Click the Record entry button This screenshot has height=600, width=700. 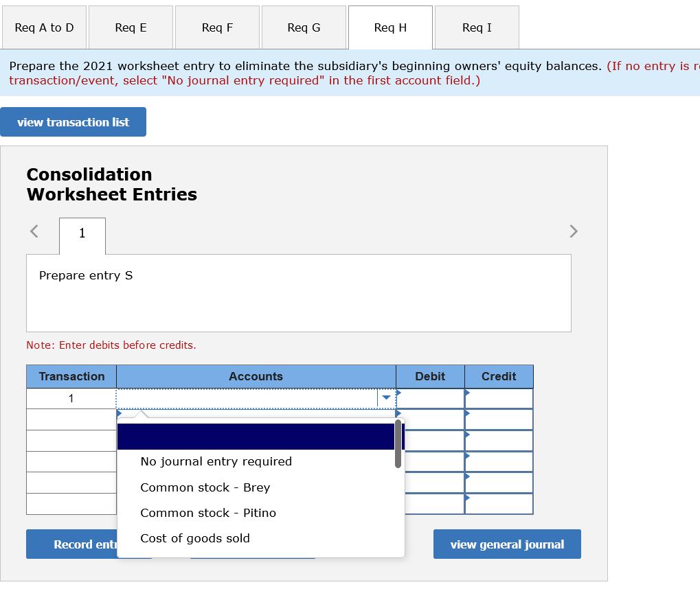pos(71,544)
